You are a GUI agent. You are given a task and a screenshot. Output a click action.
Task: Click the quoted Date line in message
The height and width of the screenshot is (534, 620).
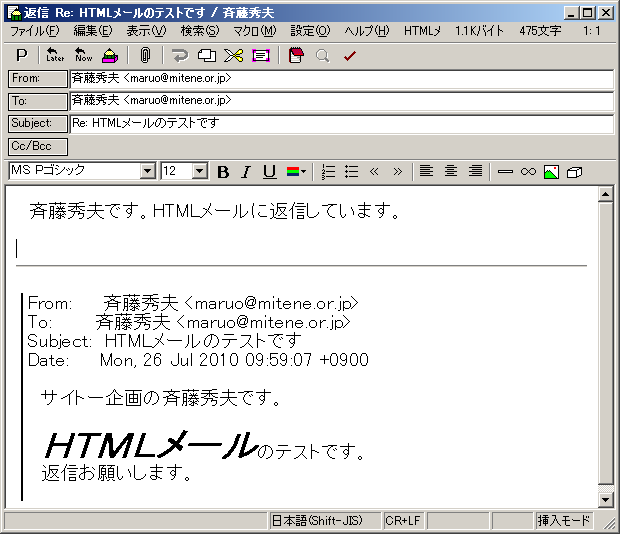click(198, 360)
